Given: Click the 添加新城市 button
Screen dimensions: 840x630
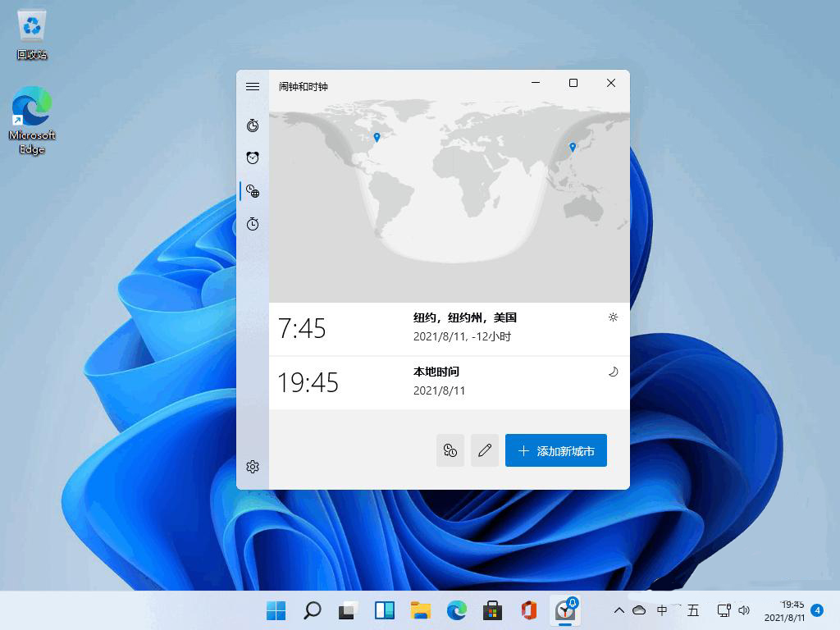Looking at the screenshot, I should pyautogui.click(x=555, y=450).
